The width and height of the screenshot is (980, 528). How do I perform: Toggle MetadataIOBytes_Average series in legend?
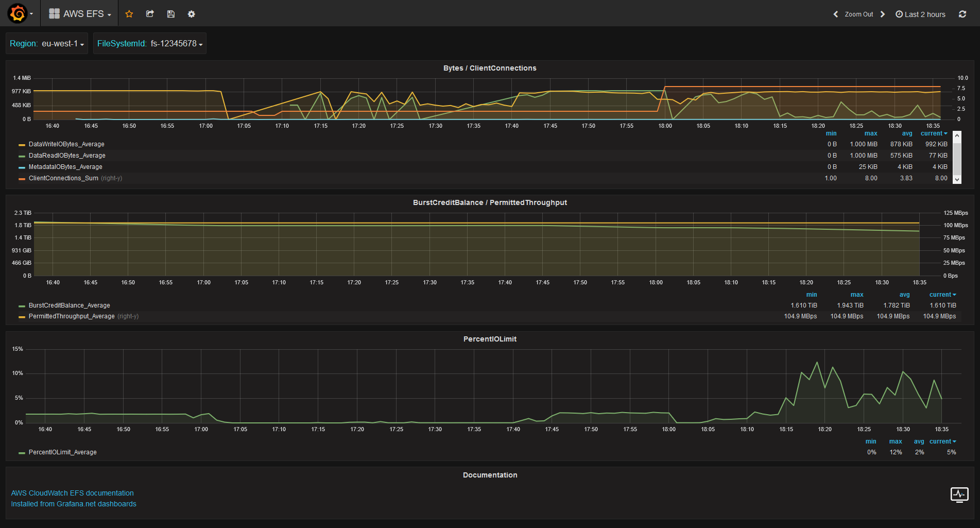point(65,167)
